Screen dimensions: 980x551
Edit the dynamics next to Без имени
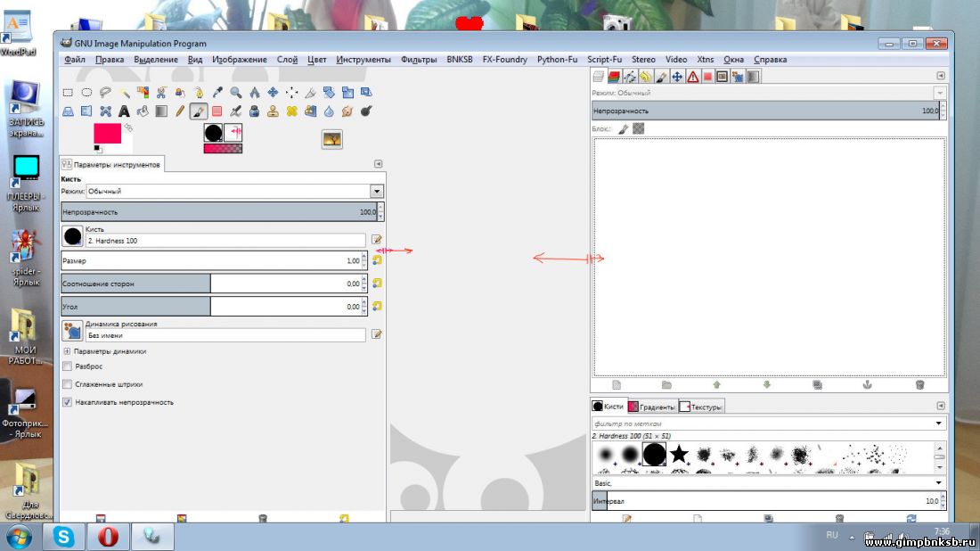[376, 334]
